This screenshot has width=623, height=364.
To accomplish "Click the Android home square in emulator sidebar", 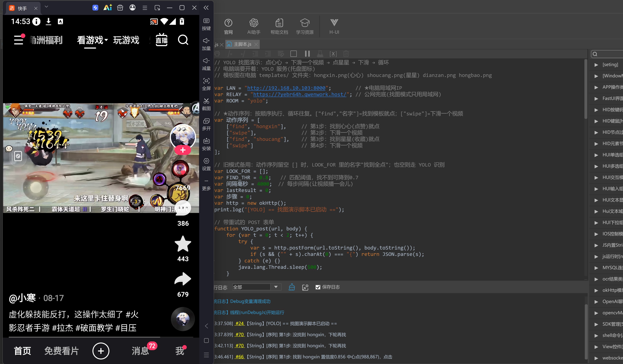I will tap(206, 341).
